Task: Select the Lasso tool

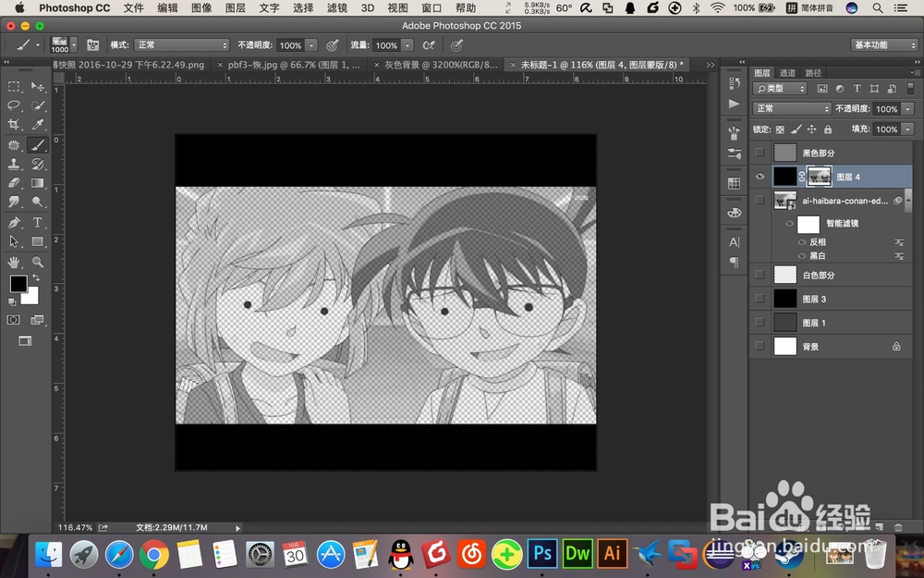Action: (14, 105)
